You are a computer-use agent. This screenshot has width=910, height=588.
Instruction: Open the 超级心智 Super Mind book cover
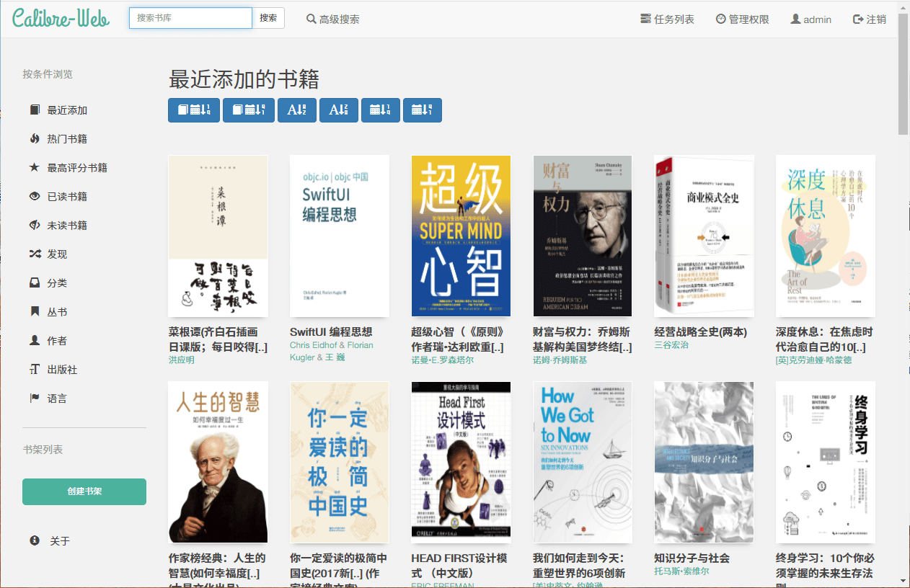461,236
